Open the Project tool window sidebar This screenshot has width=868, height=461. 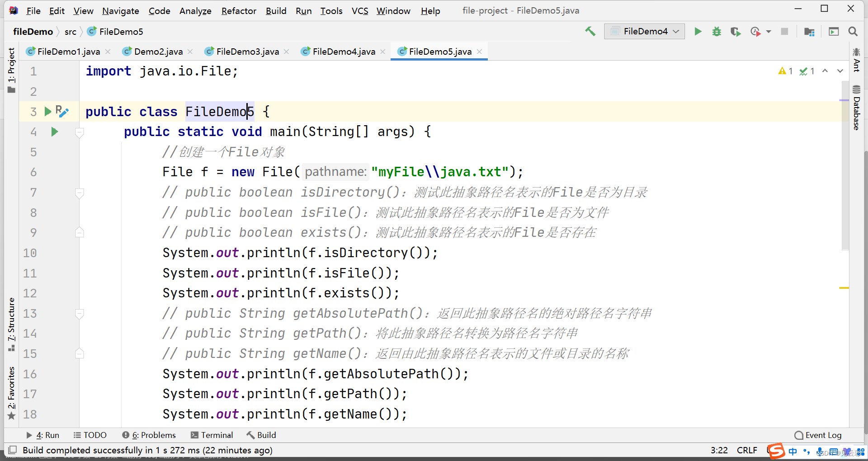(11, 70)
